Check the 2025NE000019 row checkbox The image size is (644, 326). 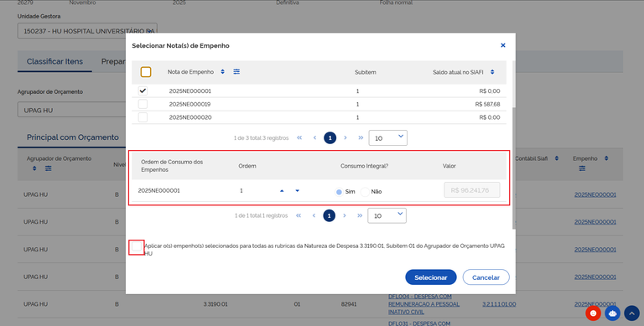(x=143, y=104)
